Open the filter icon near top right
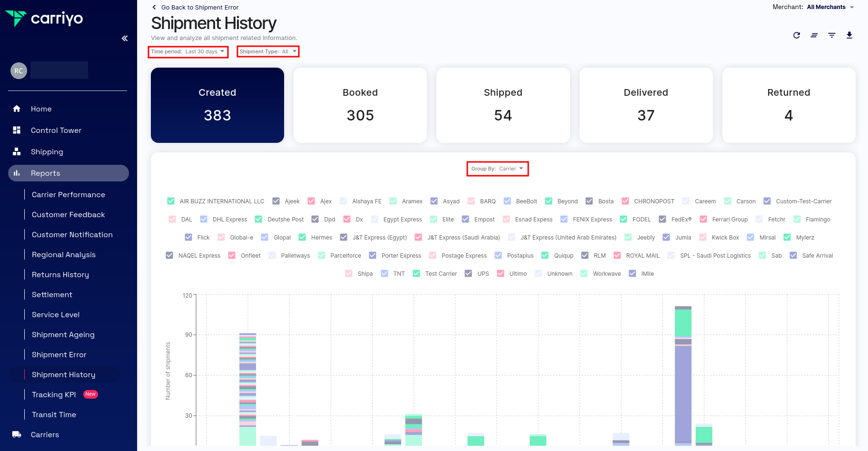The width and height of the screenshot is (868, 451). pos(832,35)
